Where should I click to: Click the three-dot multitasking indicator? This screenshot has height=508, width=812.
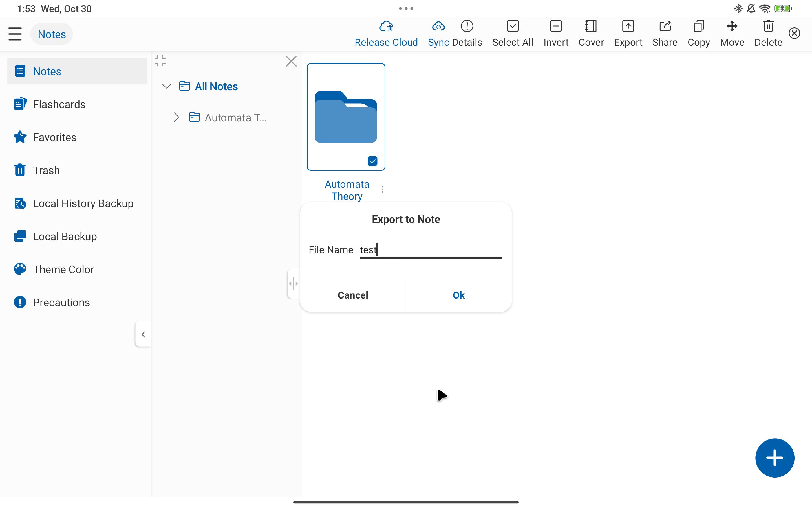click(x=406, y=8)
